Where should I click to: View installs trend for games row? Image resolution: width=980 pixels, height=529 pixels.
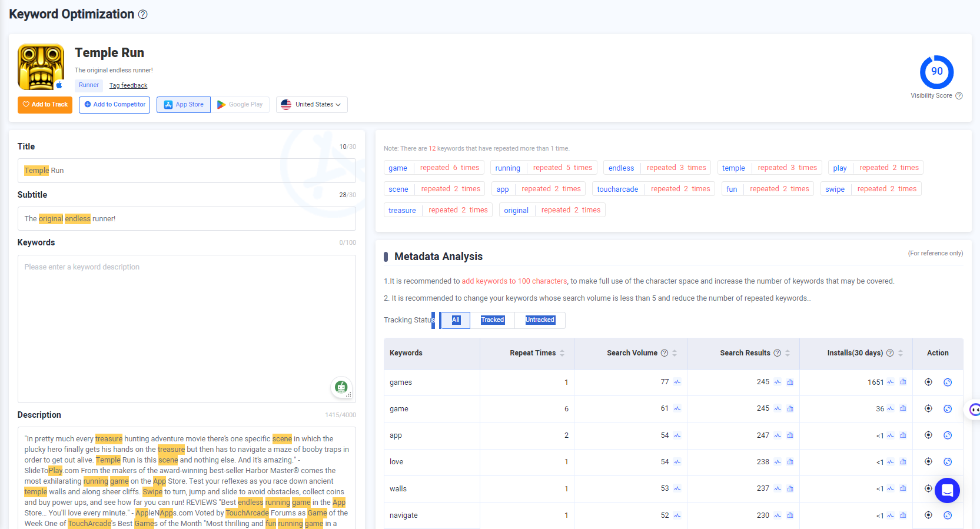click(891, 382)
